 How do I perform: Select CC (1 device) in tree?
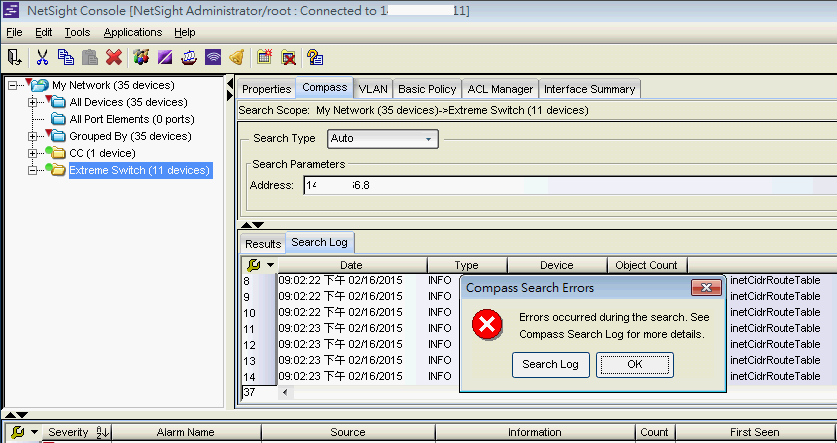click(x=102, y=153)
